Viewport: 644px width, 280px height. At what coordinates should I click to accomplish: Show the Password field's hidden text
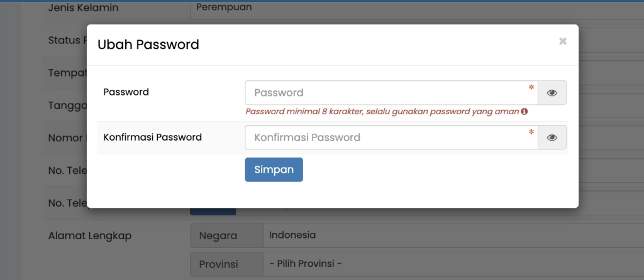[552, 93]
